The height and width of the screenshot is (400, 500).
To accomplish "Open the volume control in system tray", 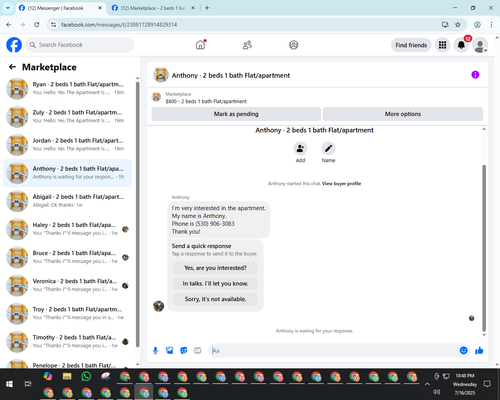I will pyautogui.click(x=436, y=392).
